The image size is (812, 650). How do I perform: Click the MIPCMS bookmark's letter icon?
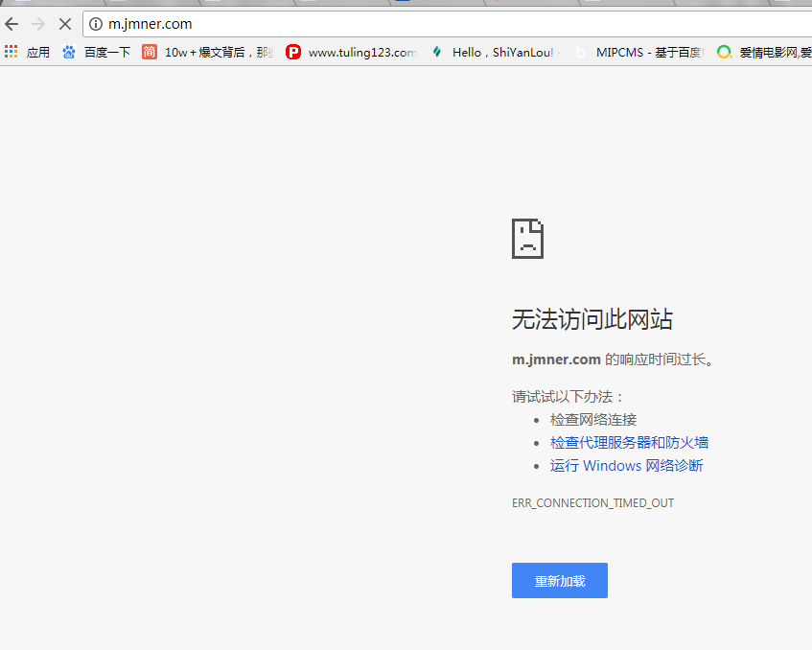point(582,52)
